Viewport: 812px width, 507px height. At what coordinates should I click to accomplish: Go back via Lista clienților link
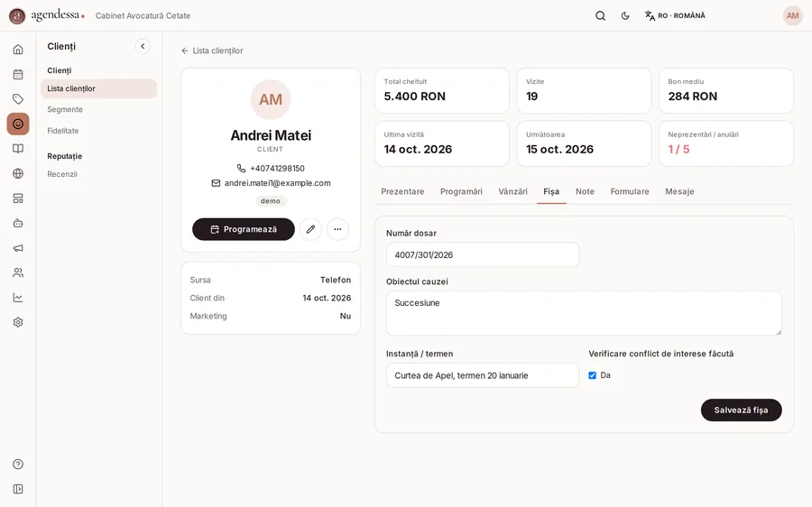point(212,51)
